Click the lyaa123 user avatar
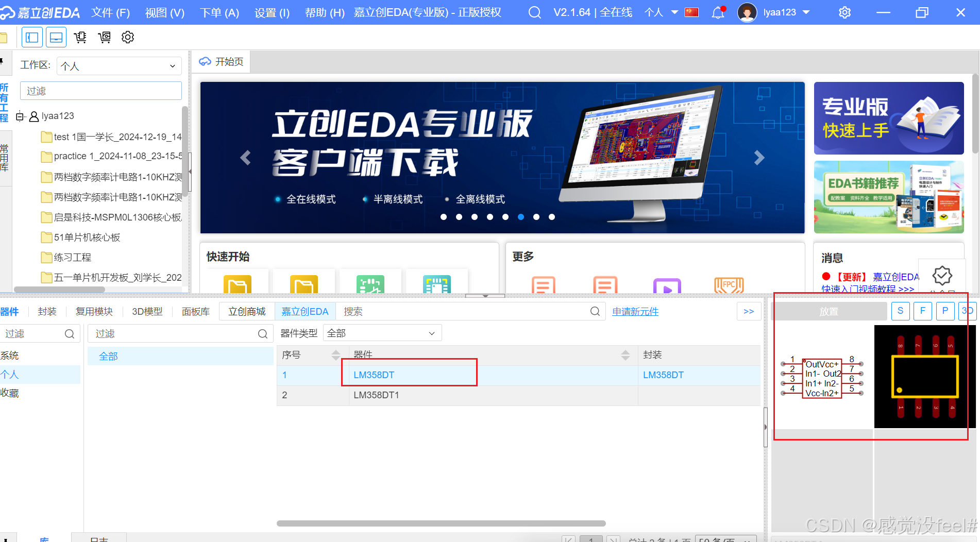The image size is (980, 542). (x=747, y=12)
